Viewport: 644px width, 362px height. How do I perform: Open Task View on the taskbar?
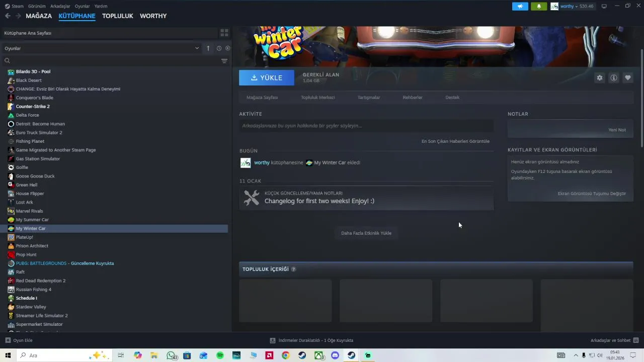click(x=121, y=355)
